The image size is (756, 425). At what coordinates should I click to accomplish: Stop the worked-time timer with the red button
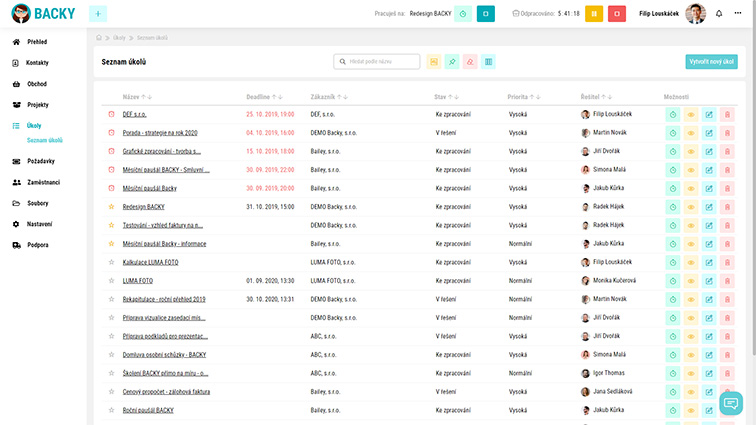click(x=618, y=14)
